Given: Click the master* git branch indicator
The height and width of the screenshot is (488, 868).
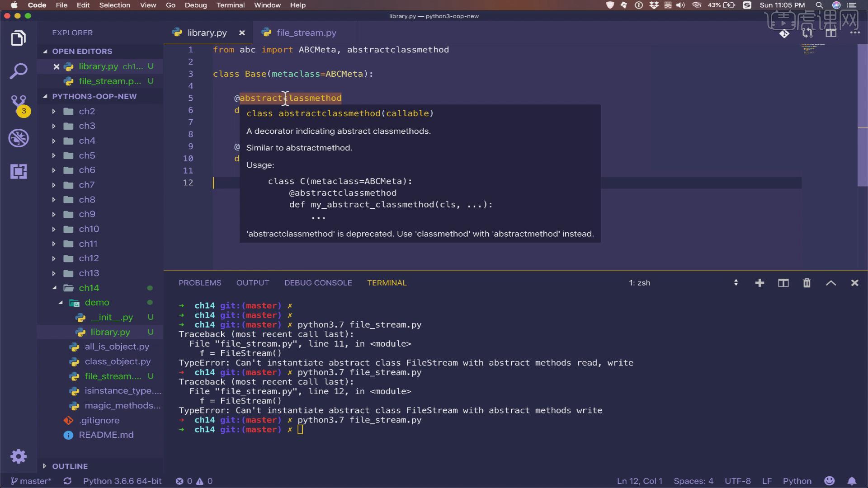Looking at the screenshot, I should coord(31,481).
